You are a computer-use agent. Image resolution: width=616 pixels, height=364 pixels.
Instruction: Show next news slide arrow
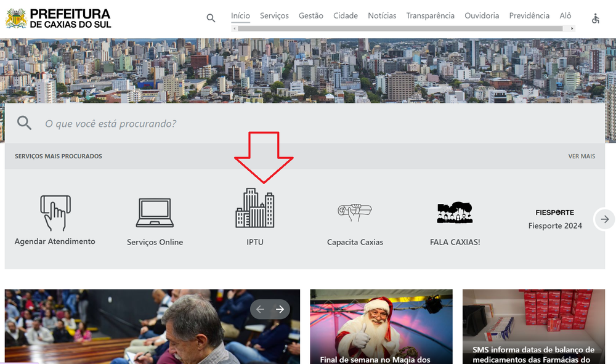coord(280,309)
